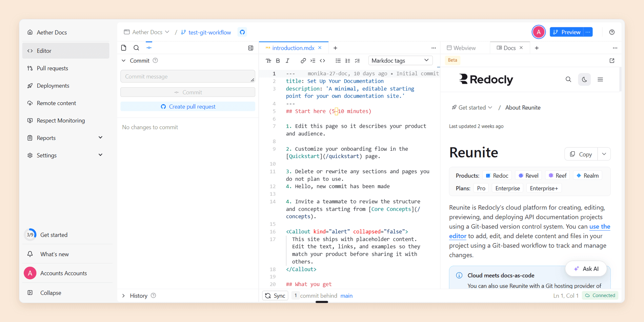
Task: Open Remote content in the sidebar
Action: click(x=66, y=103)
